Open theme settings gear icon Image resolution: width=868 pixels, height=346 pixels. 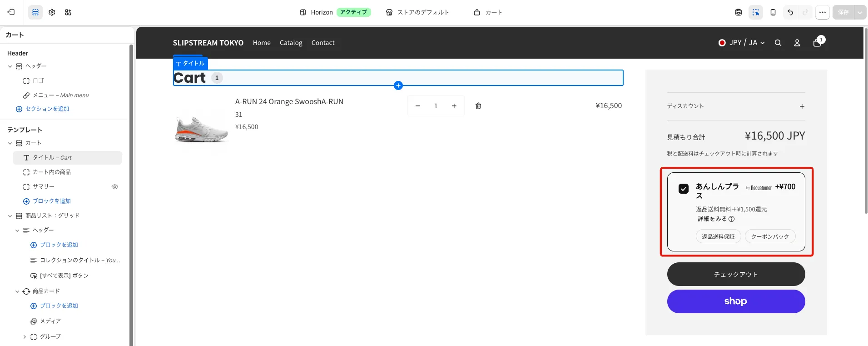click(52, 12)
